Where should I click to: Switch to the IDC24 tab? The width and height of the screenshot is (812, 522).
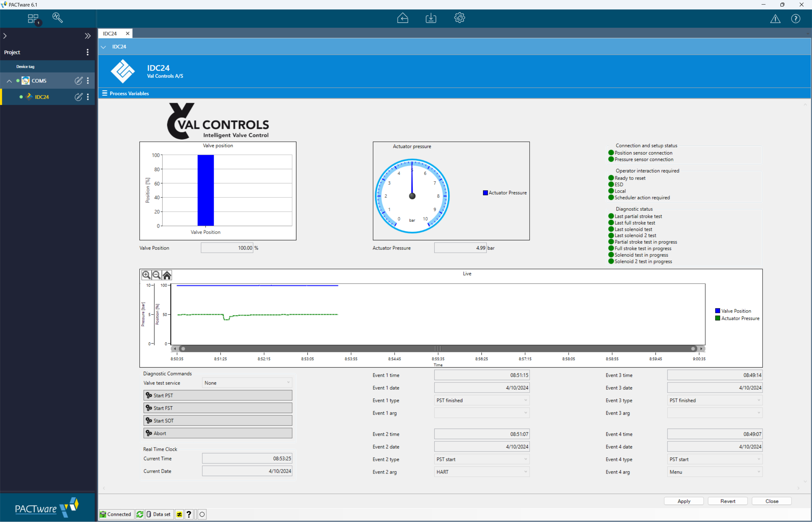click(110, 33)
